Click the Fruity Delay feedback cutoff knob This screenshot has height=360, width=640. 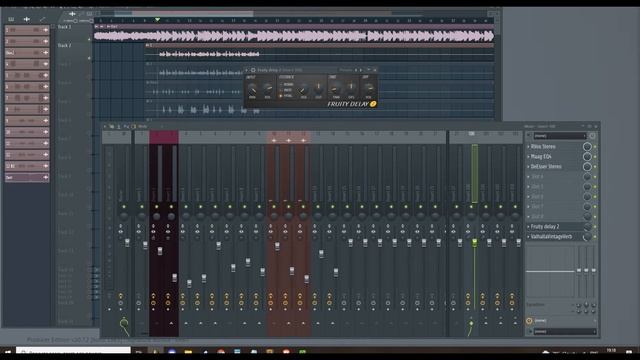pyautogui.click(x=318, y=87)
